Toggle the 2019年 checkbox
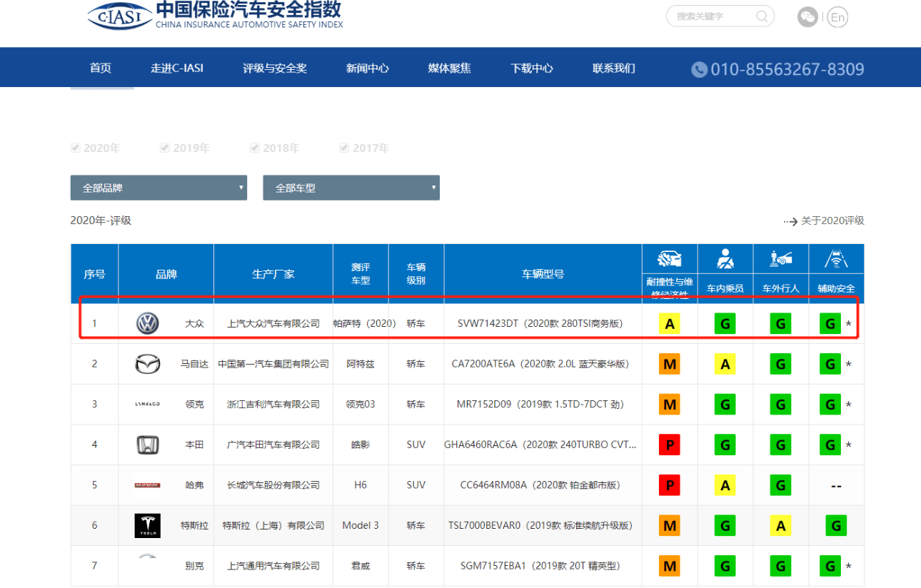921x588 pixels. pos(165,148)
